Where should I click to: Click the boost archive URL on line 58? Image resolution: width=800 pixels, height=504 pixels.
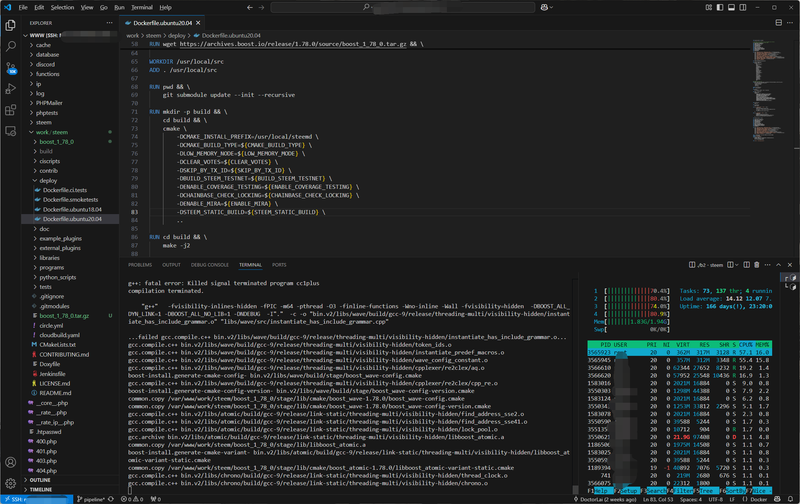point(293,44)
